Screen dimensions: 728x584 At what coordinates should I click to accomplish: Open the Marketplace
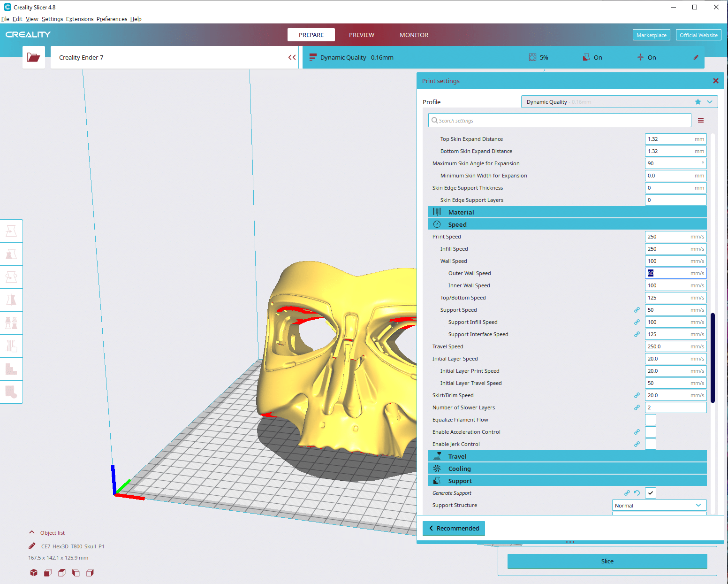click(x=651, y=35)
